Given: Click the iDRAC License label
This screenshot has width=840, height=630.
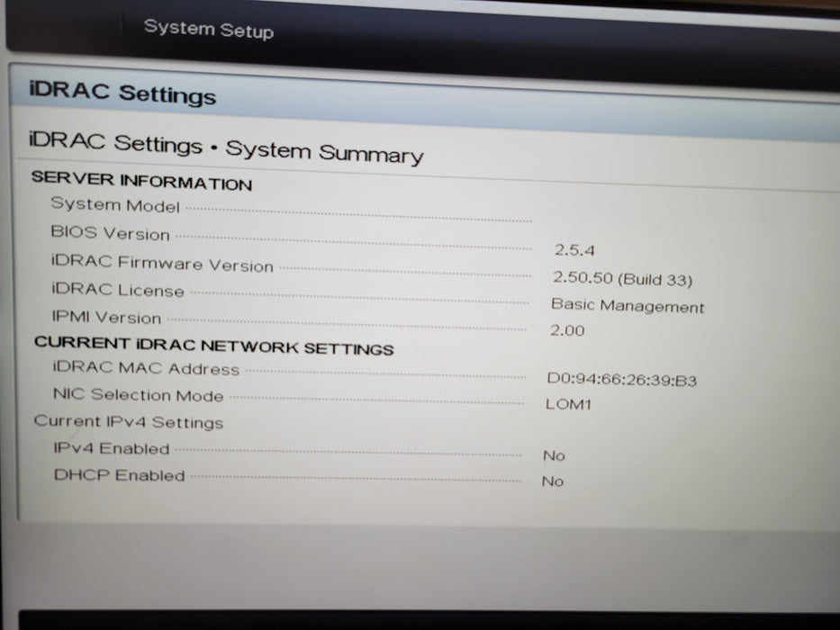Looking at the screenshot, I should (x=118, y=290).
